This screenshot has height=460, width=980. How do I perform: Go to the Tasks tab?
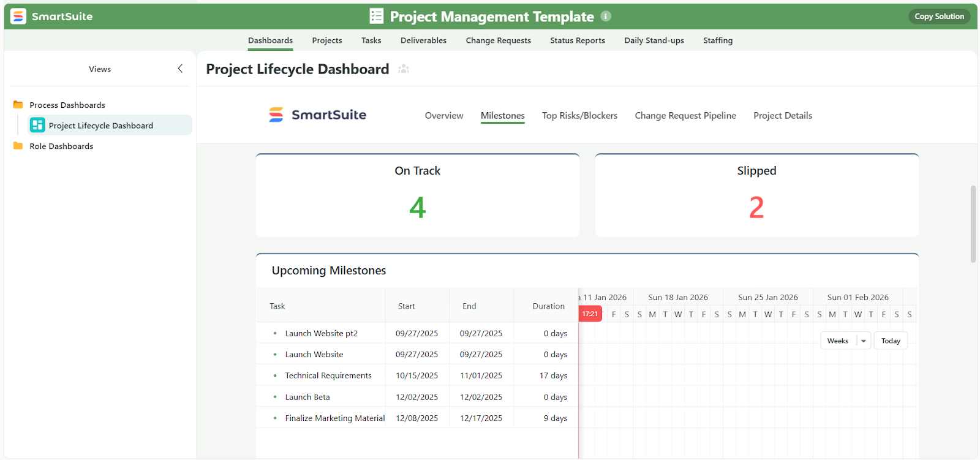pos(371,40)
